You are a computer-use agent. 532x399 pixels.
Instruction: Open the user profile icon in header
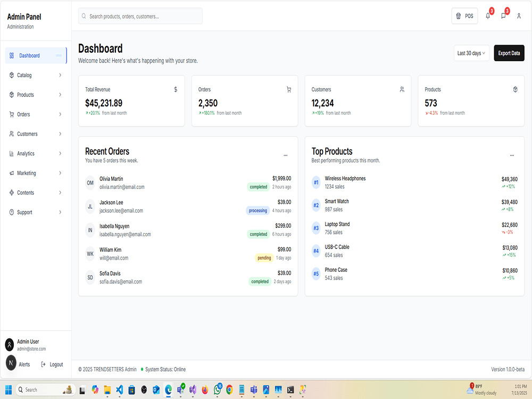click(x=519, y=16)
